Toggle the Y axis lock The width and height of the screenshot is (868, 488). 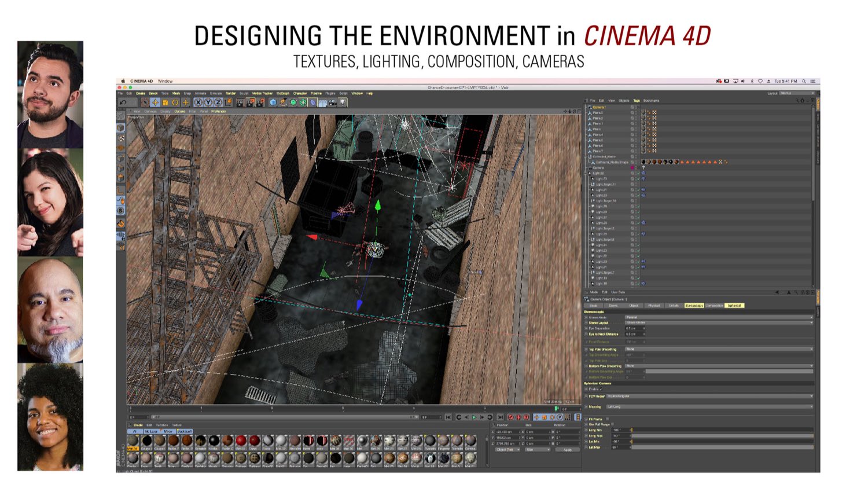coord(208,102)
